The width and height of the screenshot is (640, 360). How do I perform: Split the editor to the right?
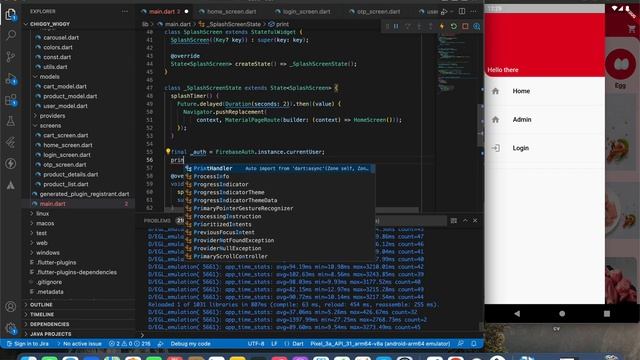click(x=462, y=11)
